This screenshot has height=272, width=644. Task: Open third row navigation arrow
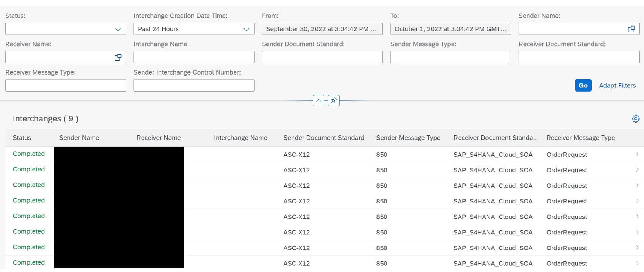(637, 185)
